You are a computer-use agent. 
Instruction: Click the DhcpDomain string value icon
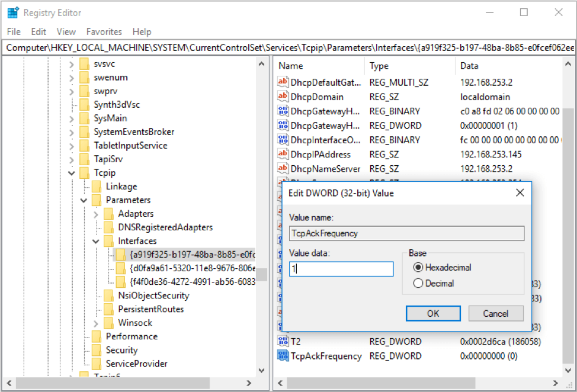pos(283,97)
